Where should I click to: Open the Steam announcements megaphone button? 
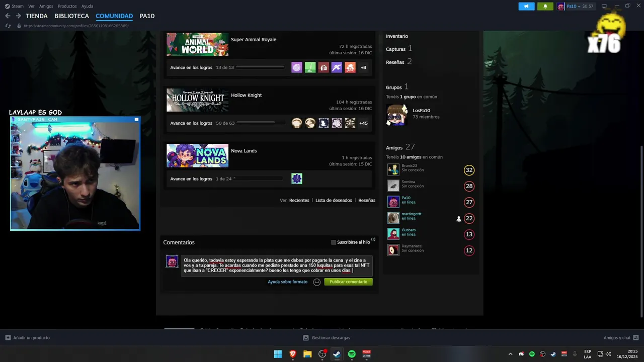[526, 6]
